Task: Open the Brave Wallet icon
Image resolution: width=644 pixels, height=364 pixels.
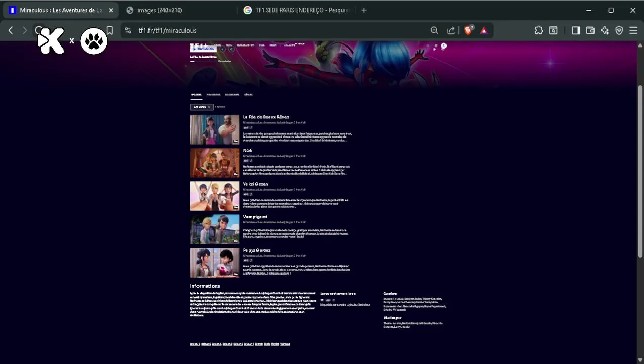Action: (x=590, y=30)
